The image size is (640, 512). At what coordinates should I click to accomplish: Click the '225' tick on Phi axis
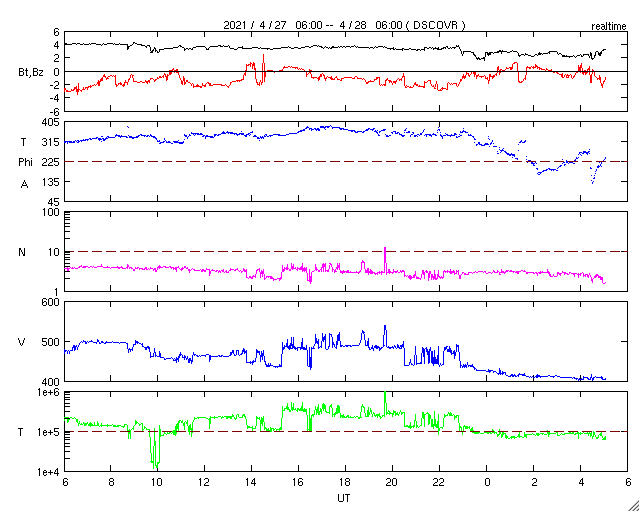coord(51,162)
